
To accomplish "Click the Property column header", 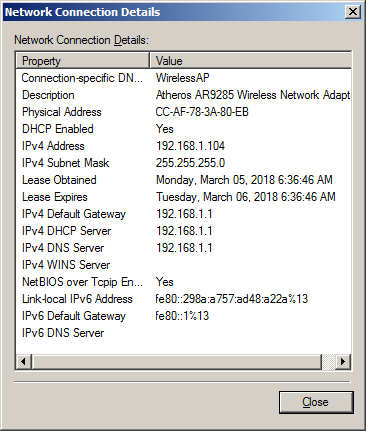I will point(82,61).
